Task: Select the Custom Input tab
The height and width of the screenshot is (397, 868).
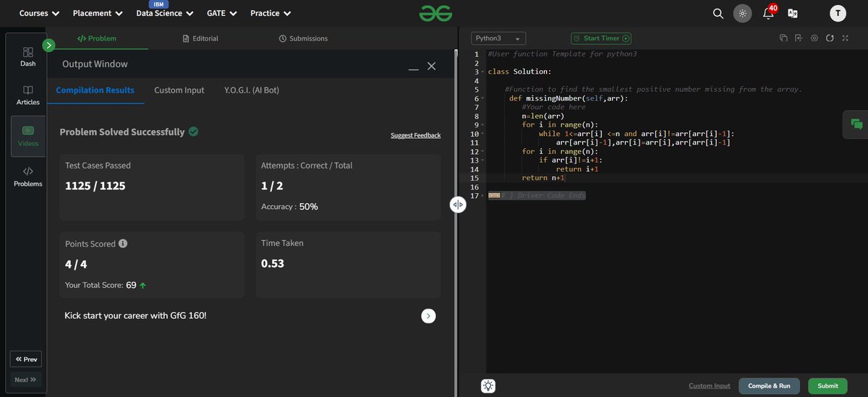Action: click(179, 90)
